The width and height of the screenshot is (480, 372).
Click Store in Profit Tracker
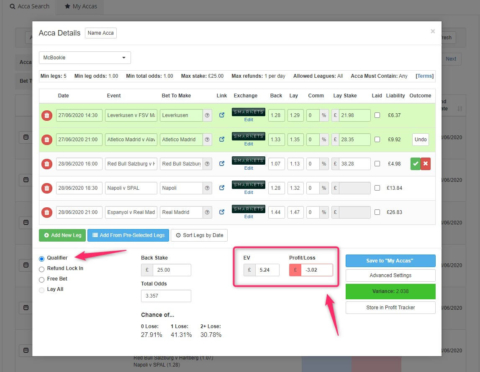coord(390,307)
